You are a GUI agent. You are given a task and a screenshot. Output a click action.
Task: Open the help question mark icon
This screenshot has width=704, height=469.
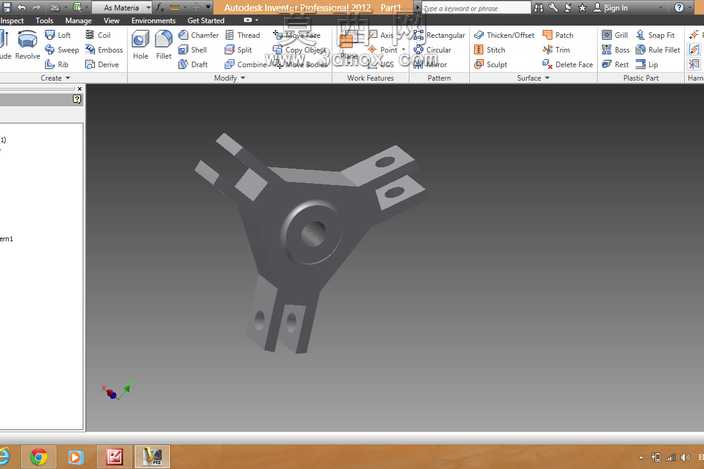[679, 8]
